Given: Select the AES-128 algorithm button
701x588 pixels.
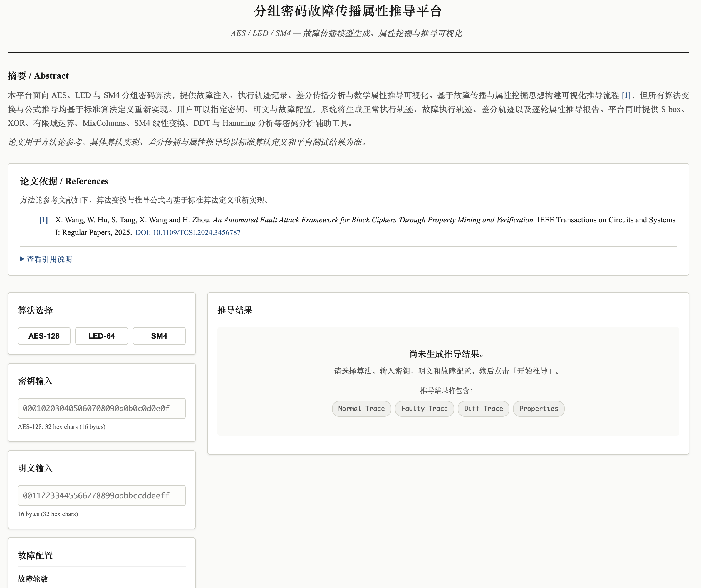Looking at the screenshot, I should tap(44, 336).
